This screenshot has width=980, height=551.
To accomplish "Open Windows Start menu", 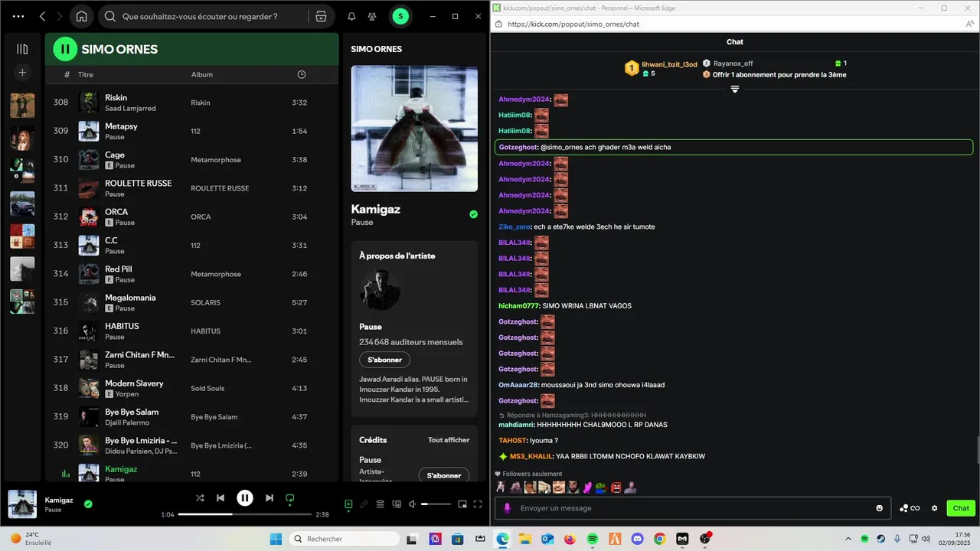I will click(276, 539).
